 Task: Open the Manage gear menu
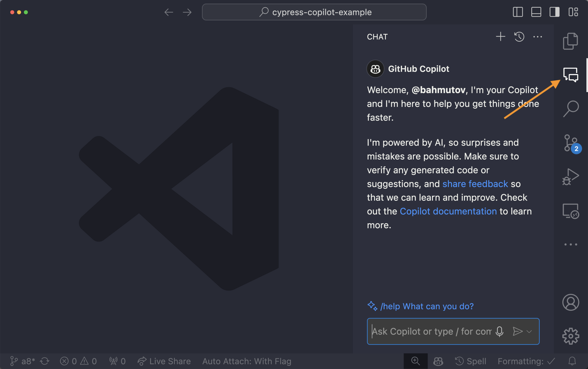coord(571,336)
